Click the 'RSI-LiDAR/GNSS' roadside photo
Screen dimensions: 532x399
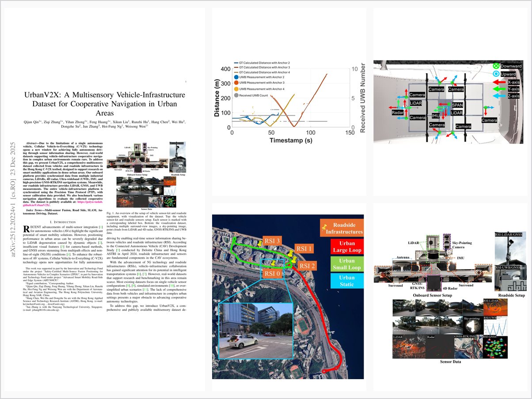[510, 248]
